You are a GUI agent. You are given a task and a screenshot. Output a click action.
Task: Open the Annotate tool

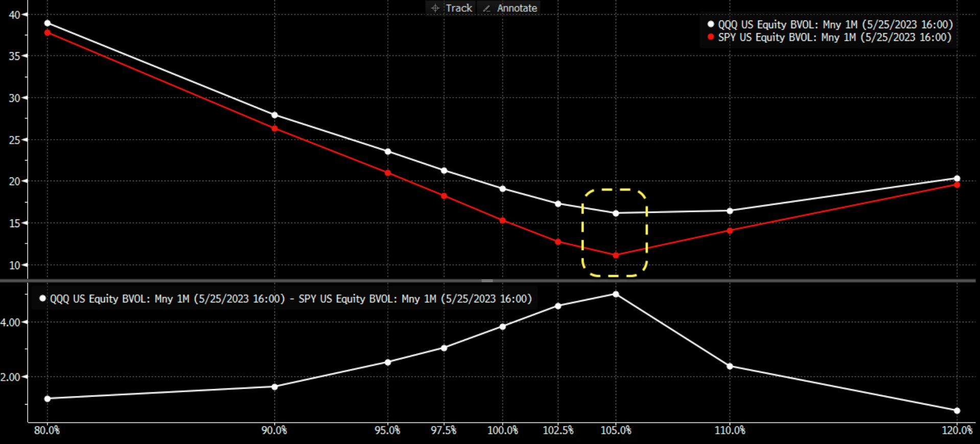click(509, 8)
